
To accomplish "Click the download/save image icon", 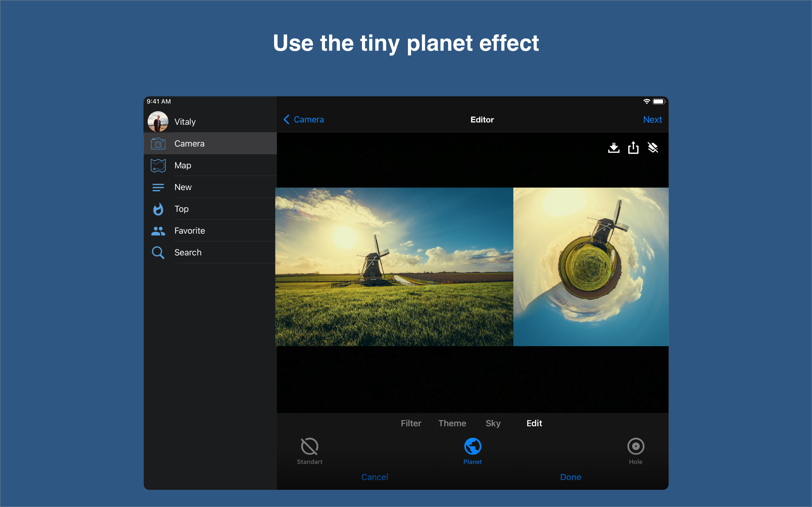I will [613, 148].
